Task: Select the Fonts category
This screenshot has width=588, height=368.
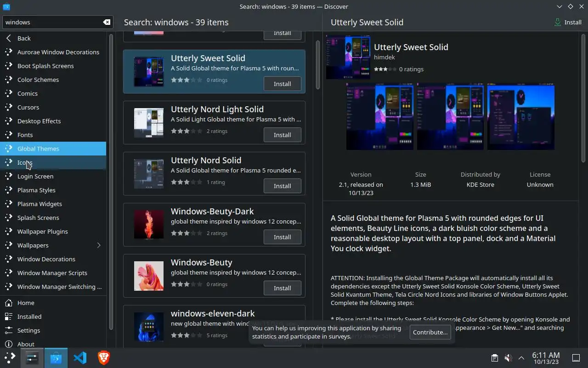Action: coord(53,135)
